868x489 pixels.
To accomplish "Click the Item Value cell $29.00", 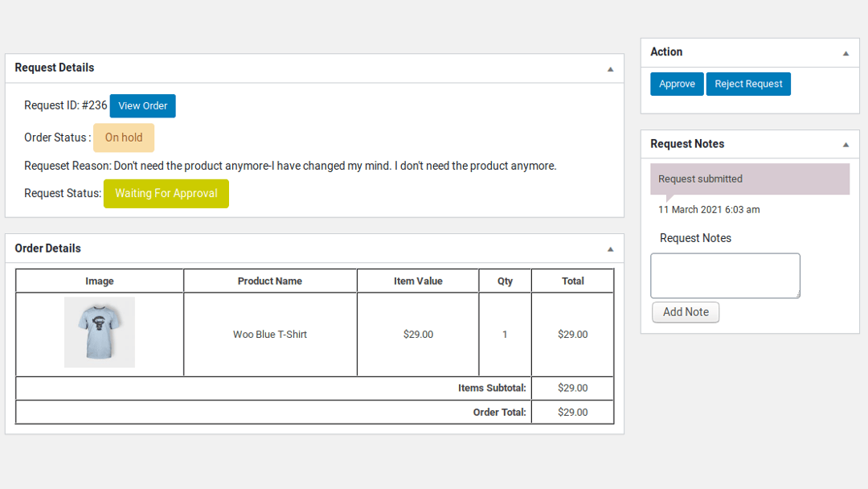I will pyautogui.click(x=418, y=335).
